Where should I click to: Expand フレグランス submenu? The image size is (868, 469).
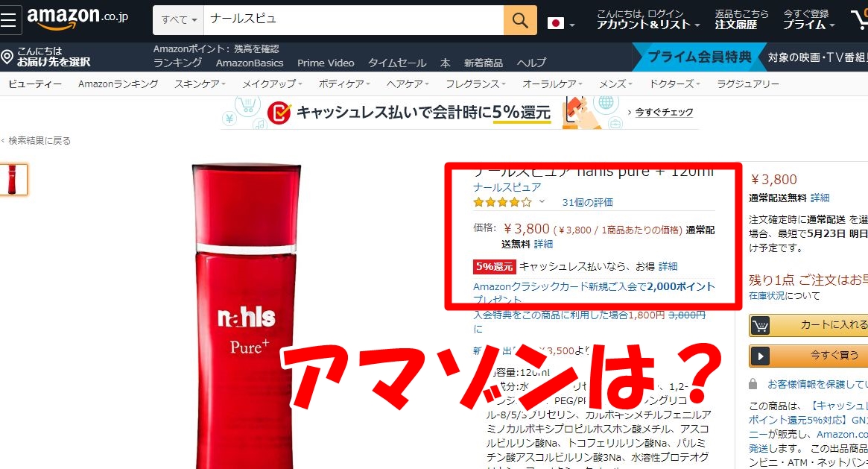pyautogui.click(x=475, y=84)
